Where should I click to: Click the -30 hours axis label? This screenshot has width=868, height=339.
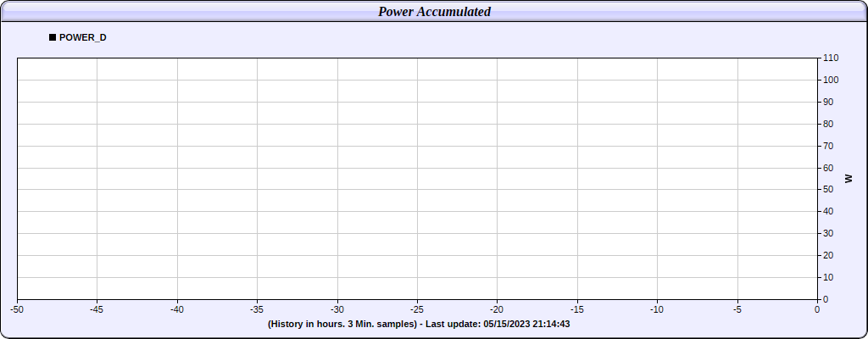[x=337, y=309]
